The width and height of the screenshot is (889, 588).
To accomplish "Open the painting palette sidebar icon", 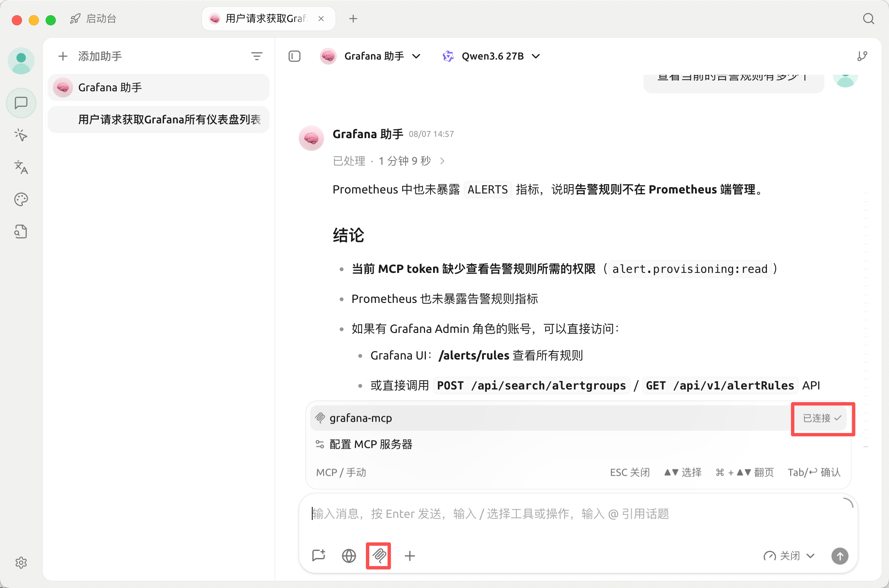I will point(21,199).
